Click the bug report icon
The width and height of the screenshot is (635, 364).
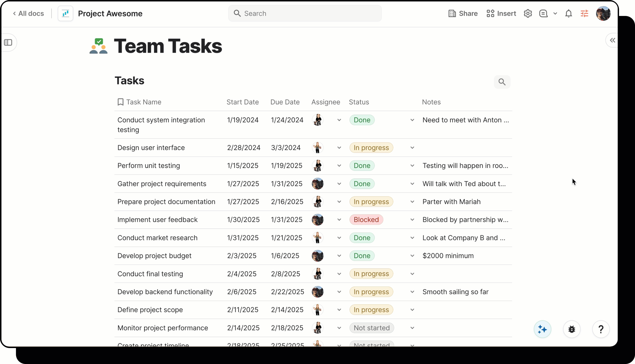point(571,329)
